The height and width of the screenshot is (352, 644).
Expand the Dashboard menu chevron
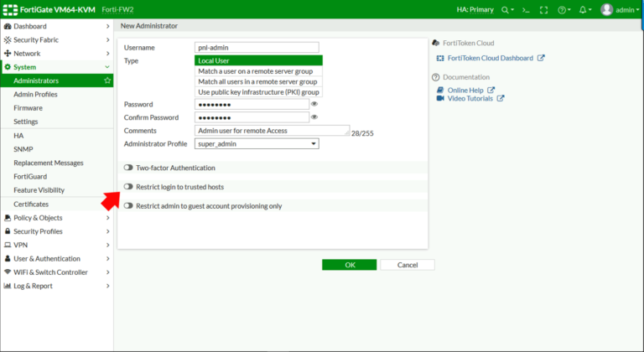pos(107,26)
